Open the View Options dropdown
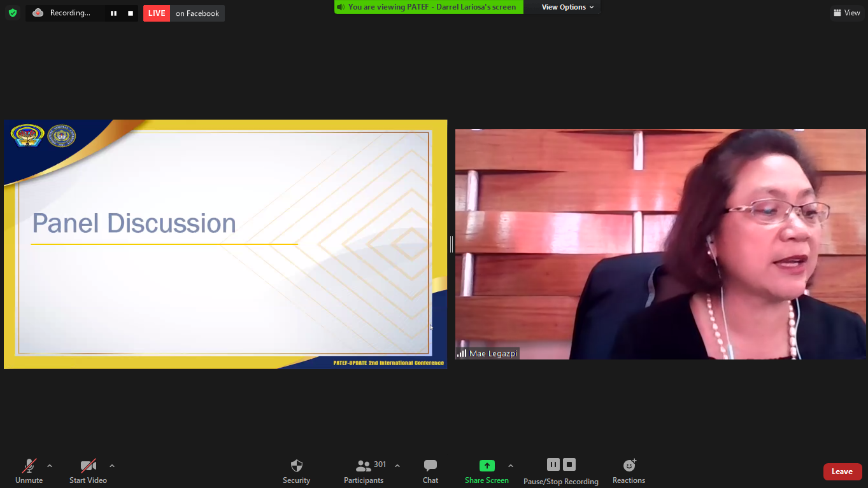The width and height of the screenshot is (868, 488). (x=567, y=7)
